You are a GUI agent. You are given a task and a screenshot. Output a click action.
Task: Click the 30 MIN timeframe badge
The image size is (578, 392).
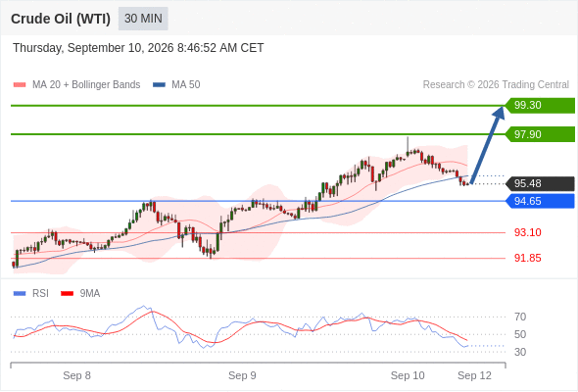143,19
